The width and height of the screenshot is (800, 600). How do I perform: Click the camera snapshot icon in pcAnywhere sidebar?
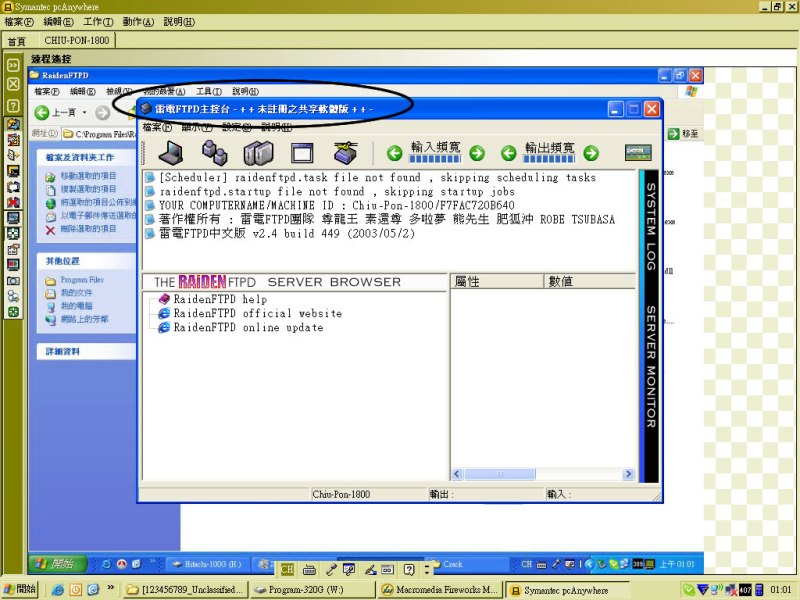point(13,281)
